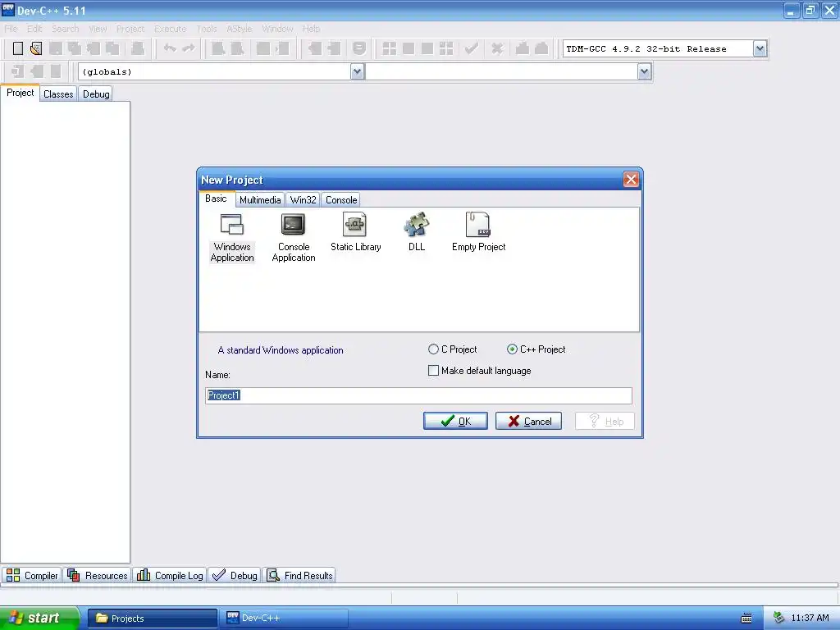Viewport: 840px width, 630px height.
Task: Open the File menu
Action: tap(11, 29)
